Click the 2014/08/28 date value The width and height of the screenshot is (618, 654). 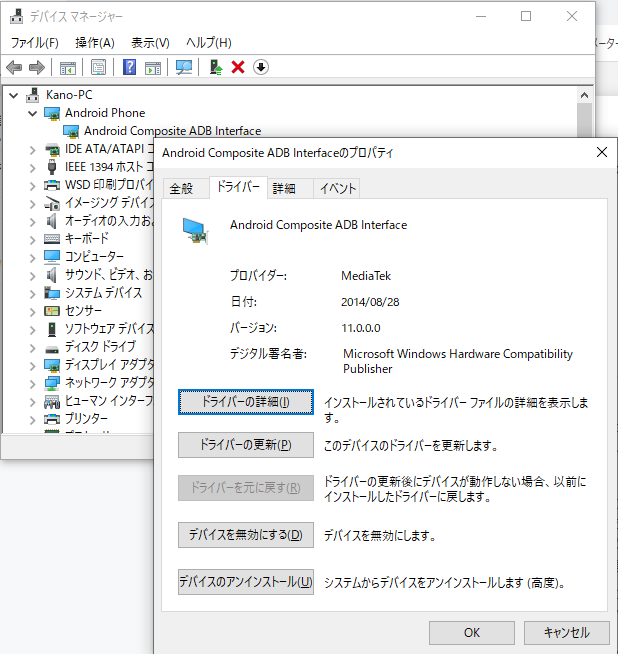tap(370, 302)
